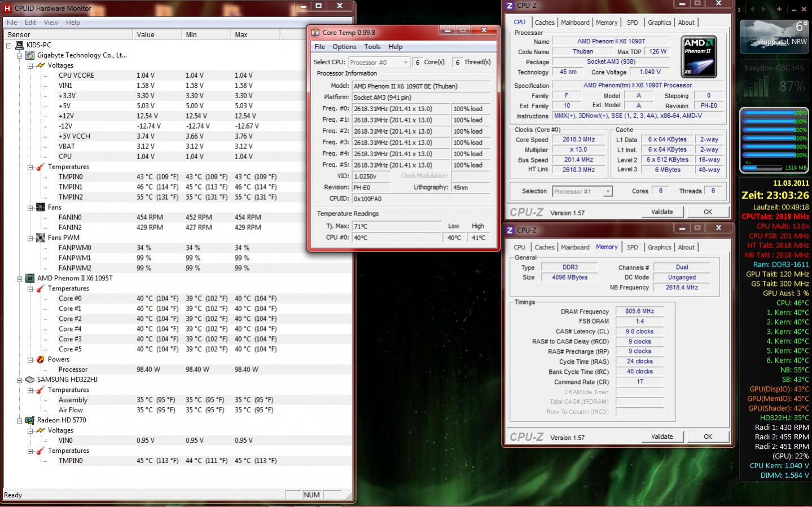
Task: Click the Powers flame icon
Action: [41, 360]
